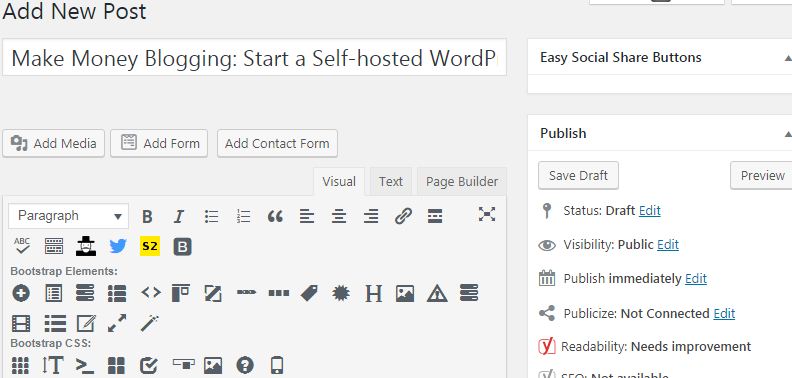Click the Bootstrap CSS terminal prompt icon
This screenshot has width=792, height=378.
pyautogui.click(x=84, y=365)
